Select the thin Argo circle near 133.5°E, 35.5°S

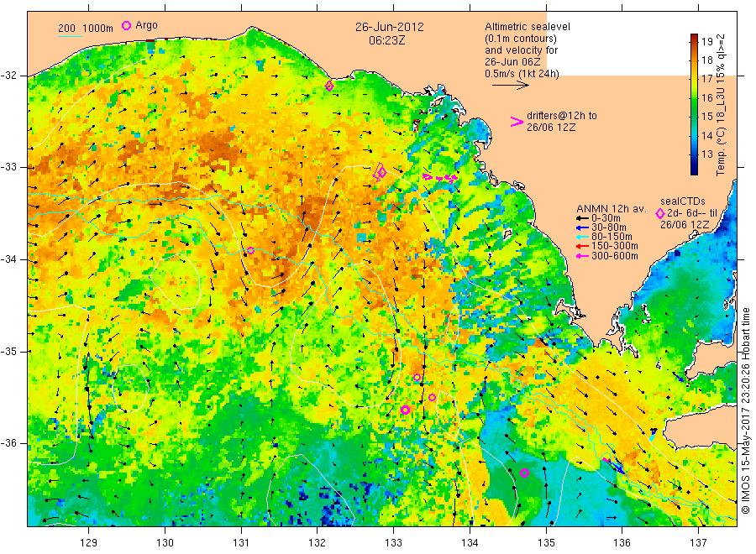click(433, 397)
